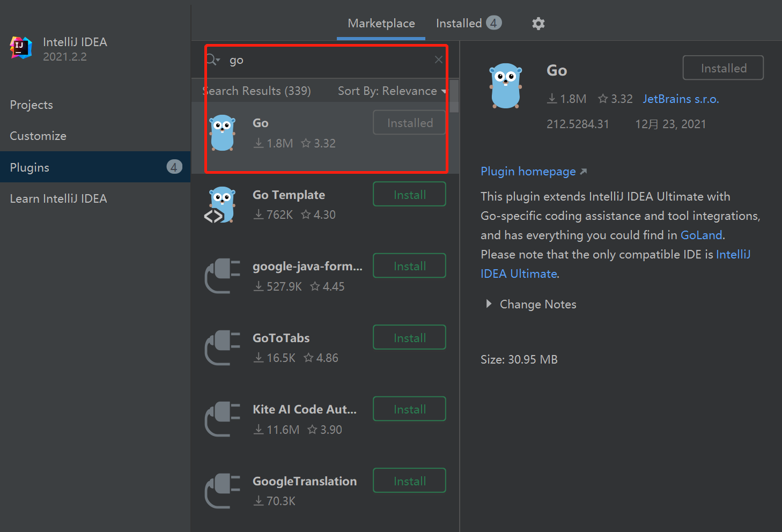Open the Plugin homepage link
Viewport: 782px width, 532px height.
[528, 172]
